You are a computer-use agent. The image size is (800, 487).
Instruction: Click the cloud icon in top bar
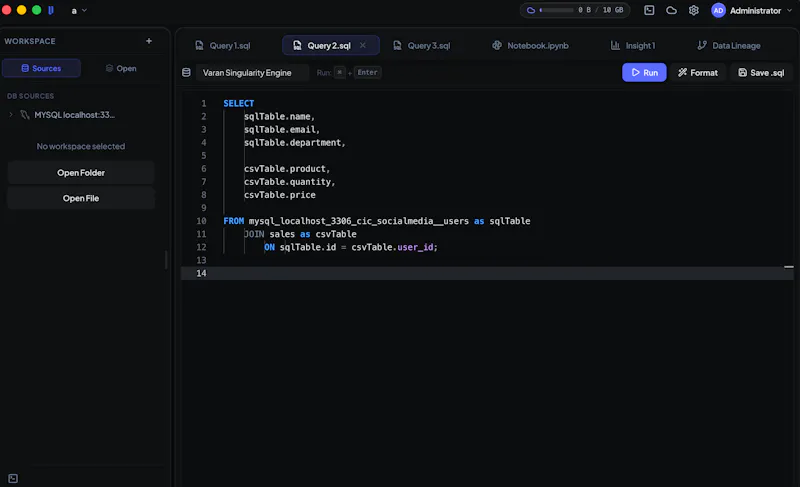[671, 10]
